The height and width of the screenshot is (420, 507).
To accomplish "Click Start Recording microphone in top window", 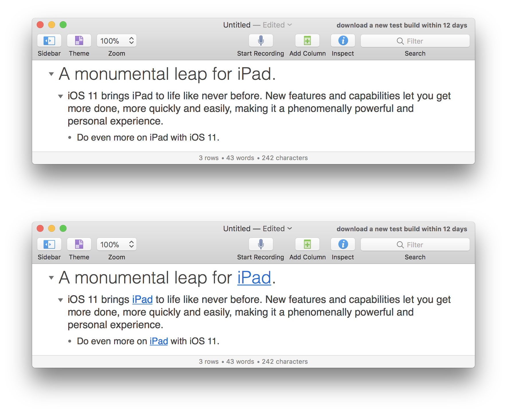I will pyautogui.click(x=261, y=41).
